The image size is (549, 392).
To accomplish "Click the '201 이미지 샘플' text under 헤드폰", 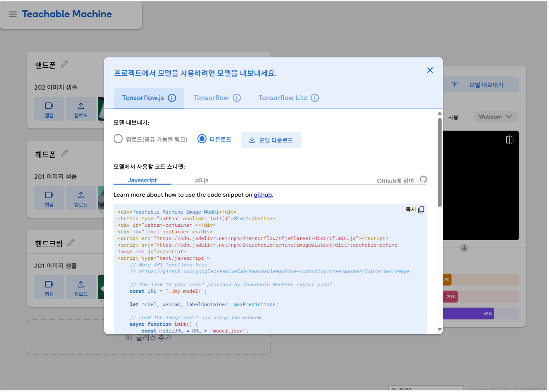I will coord(56,176).
